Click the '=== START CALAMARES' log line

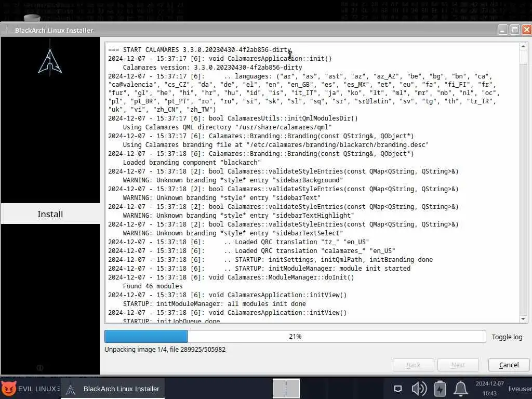[200, 50]
